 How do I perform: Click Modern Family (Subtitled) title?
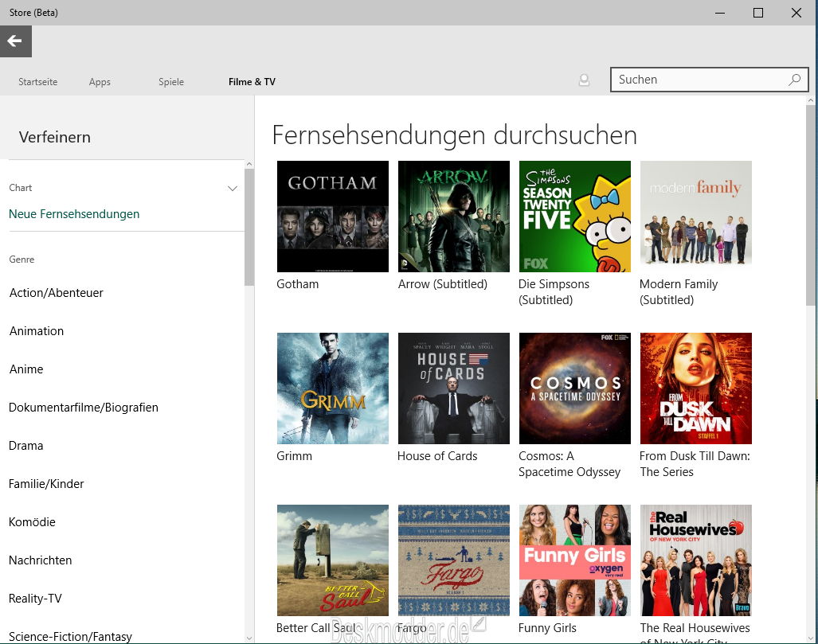(679, 292)
